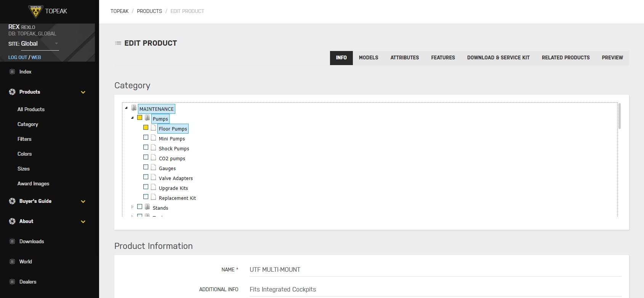The image size is (644, 298).
Task: Click the Replacement Kit file icon
Action: 153,197
